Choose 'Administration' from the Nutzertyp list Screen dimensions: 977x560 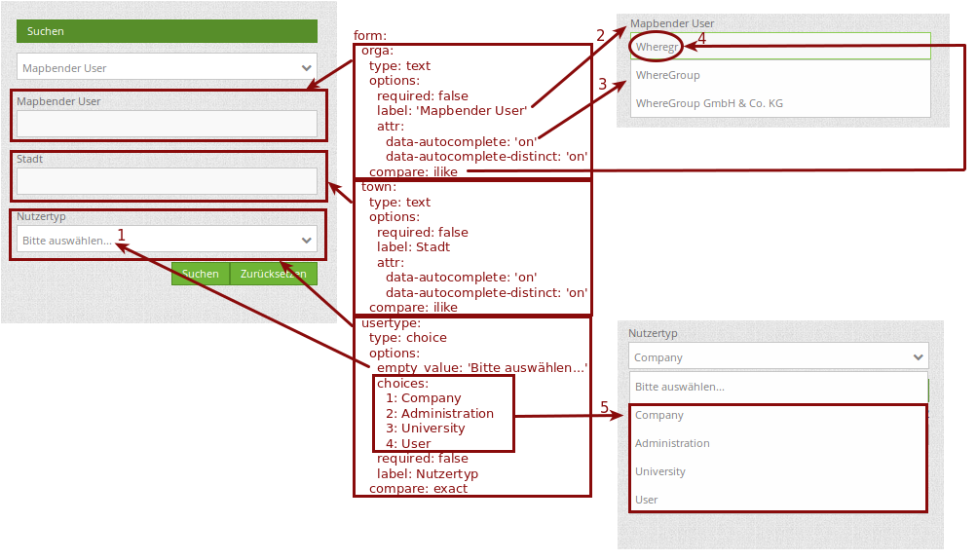point(672,443)
